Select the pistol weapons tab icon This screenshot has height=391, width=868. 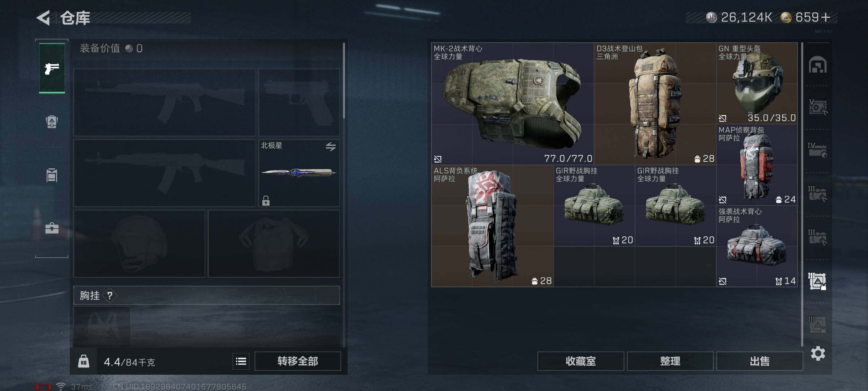52,68
